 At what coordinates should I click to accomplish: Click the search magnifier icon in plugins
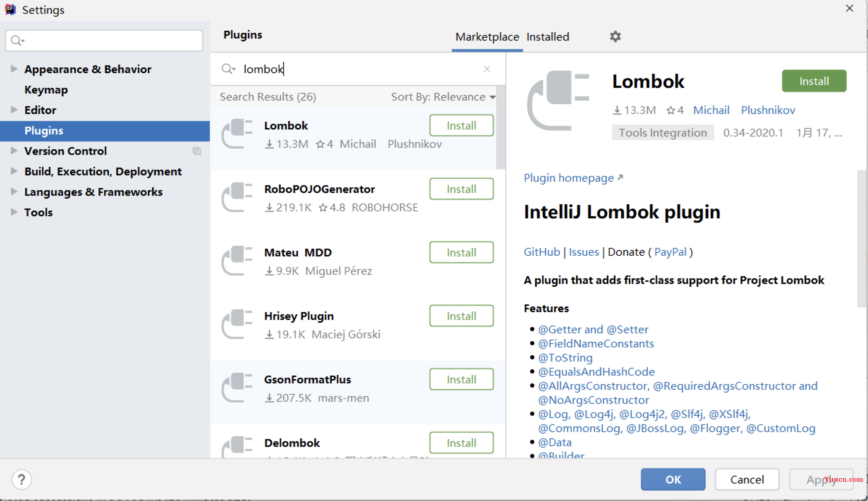(x=228, y=69)
